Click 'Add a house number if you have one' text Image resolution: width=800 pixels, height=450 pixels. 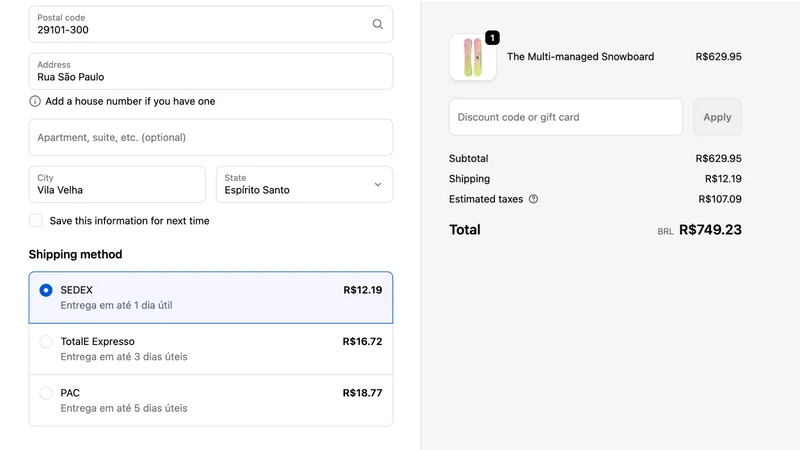tap(130, 101)
